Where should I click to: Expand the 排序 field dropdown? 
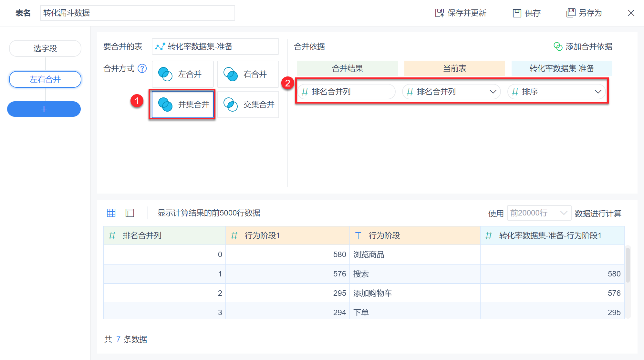pos(598,92)
